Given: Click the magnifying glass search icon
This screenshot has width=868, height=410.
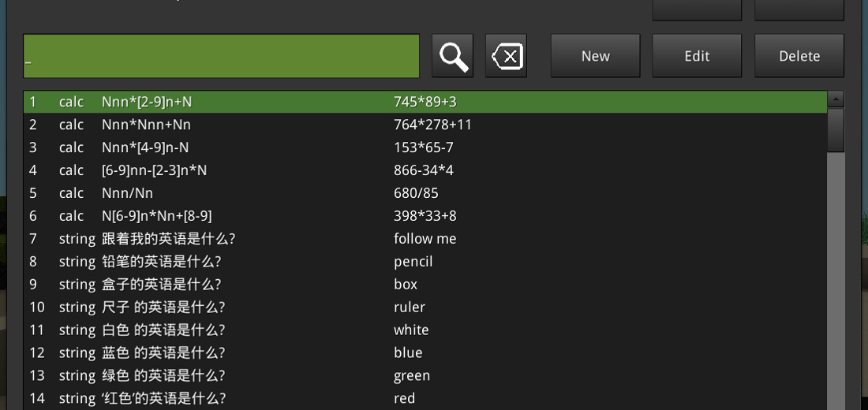Looking at the screenshot, I should click(x=453, y=56).
